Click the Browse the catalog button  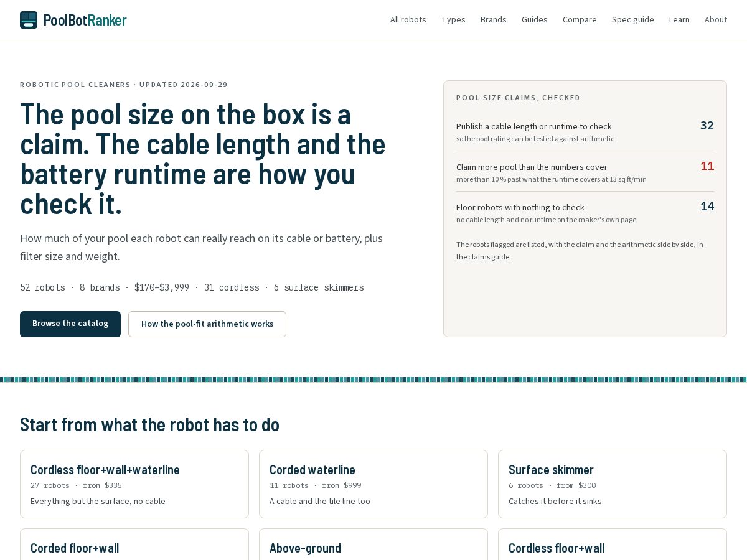click(70, 324)
